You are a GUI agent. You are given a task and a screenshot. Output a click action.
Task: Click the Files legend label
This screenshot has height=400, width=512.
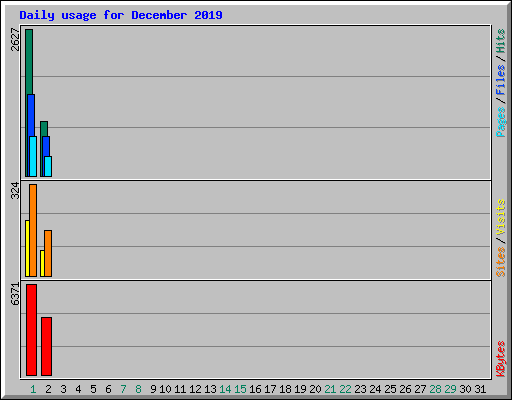pyautogui.click(x=501, y=80)
